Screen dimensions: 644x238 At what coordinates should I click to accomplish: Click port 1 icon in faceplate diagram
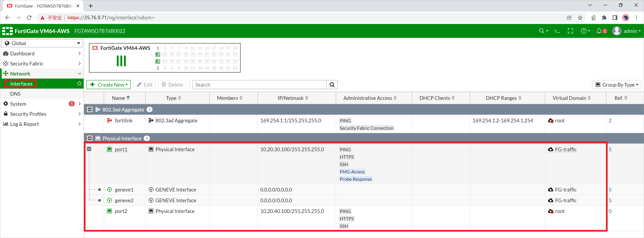[x=158, y=54]
